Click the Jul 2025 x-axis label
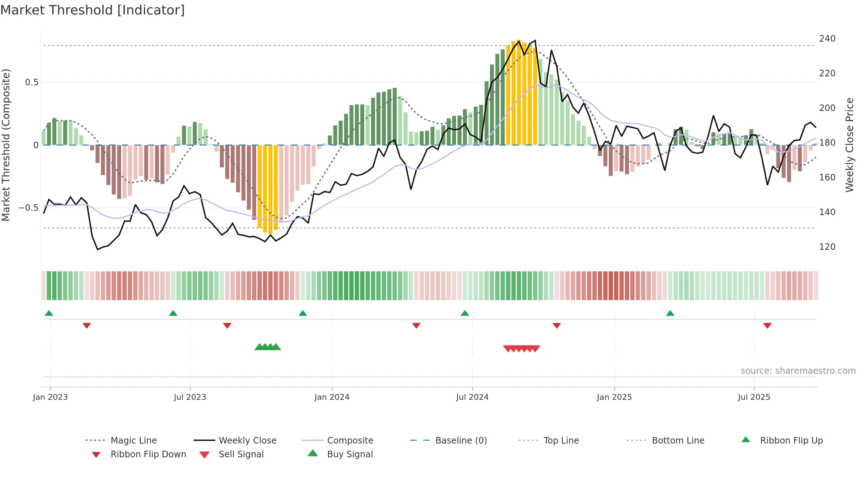Screen dimensions: 868x488 click(x=754, y=397)
